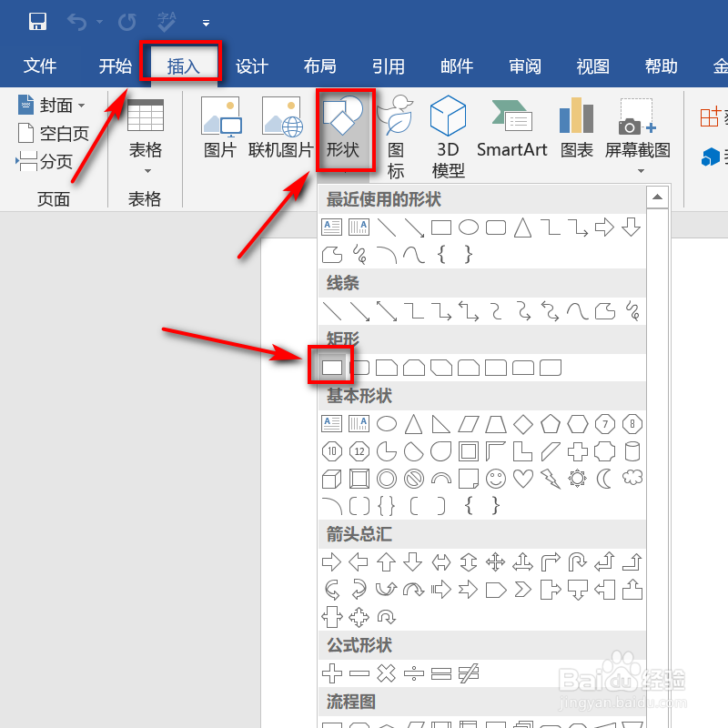Switch to the 帮助 tab
The width and height of the screenshot is (728, 728).
[662, 66]
